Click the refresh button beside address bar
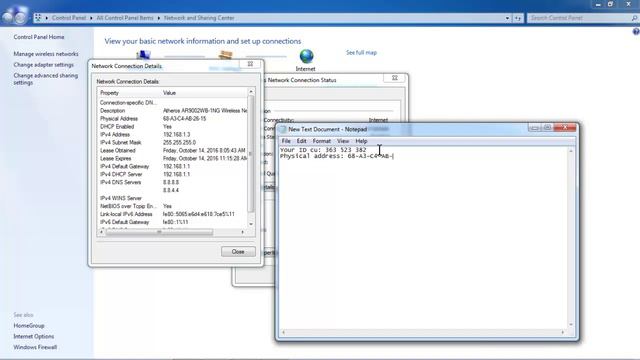 [x=518, y=18]
